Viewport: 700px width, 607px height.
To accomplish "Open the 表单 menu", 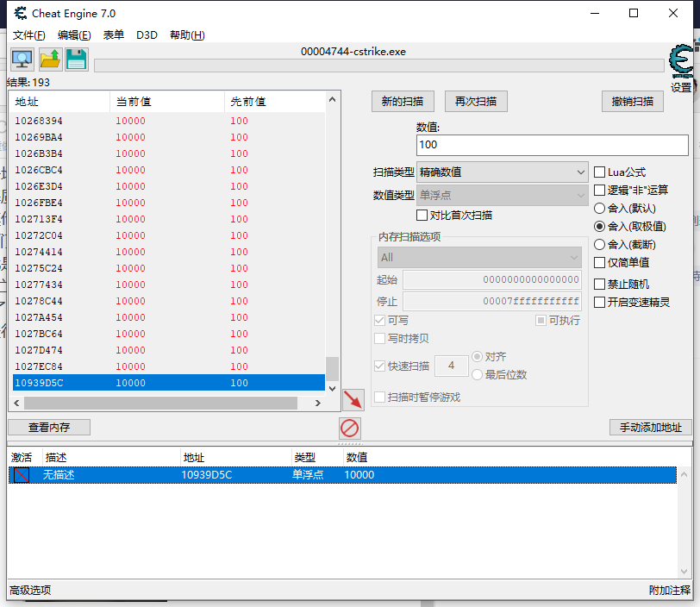I will pyautogui.click(x=114, y=34).
